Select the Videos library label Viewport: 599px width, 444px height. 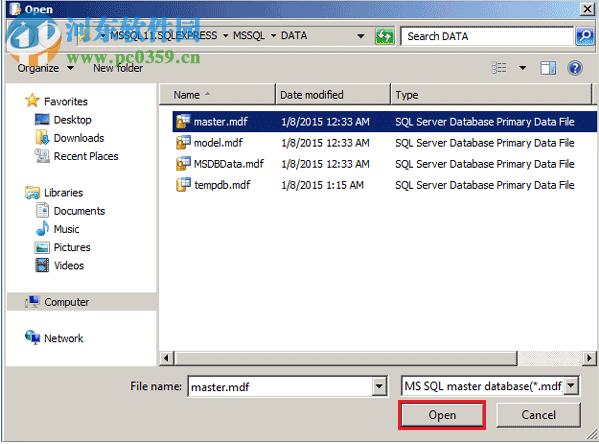pyautogui.click(x=69, y=266)
